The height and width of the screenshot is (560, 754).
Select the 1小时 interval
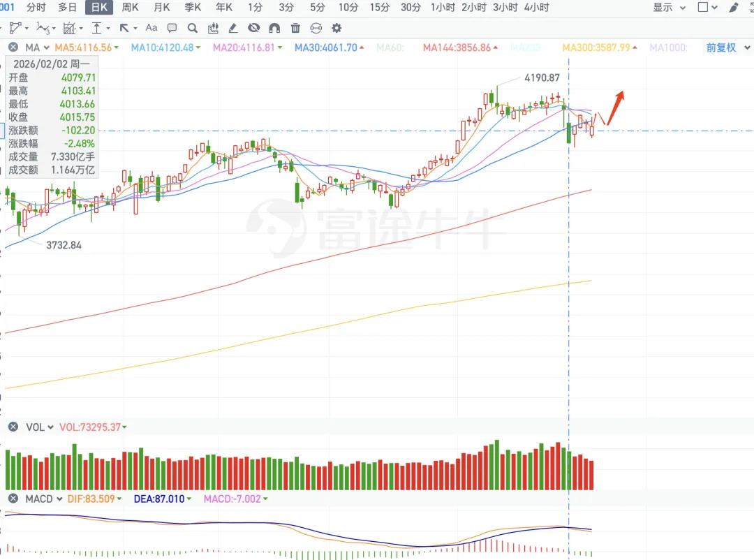(443, 7)
